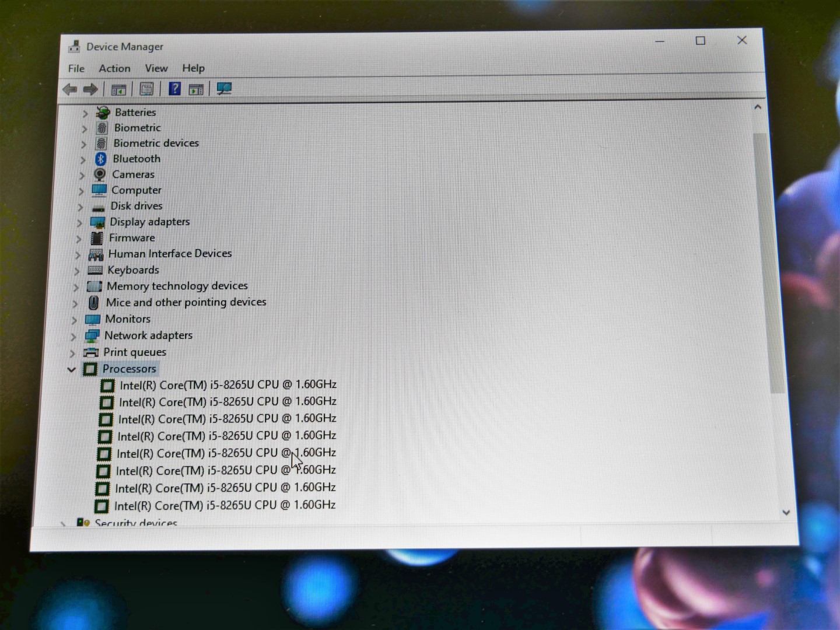Image resolution: width=840 pixels, height=630 pixels.
Task: Expand the Monitors node
Action: tap(74, 320)
